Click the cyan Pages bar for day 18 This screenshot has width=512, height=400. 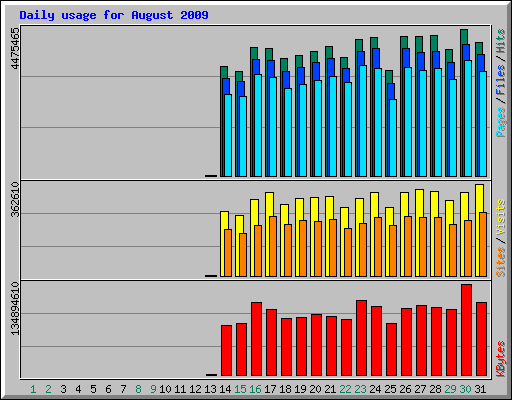click(288, 132)
